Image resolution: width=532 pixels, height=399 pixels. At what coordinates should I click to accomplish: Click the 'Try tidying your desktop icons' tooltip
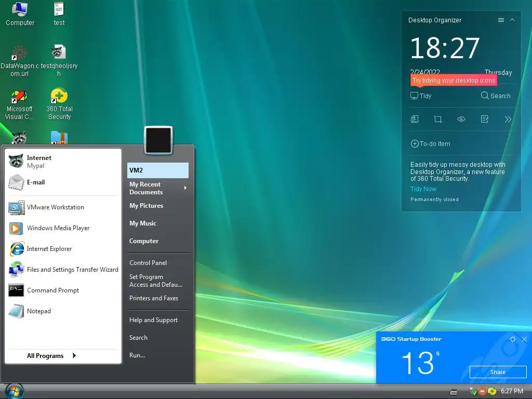coord(454,81)
